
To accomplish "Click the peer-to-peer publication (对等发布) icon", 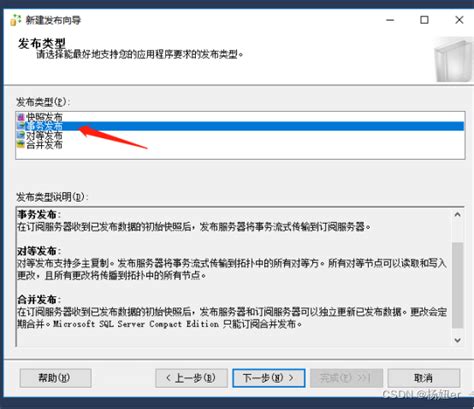I will click(x=21, y=135).
